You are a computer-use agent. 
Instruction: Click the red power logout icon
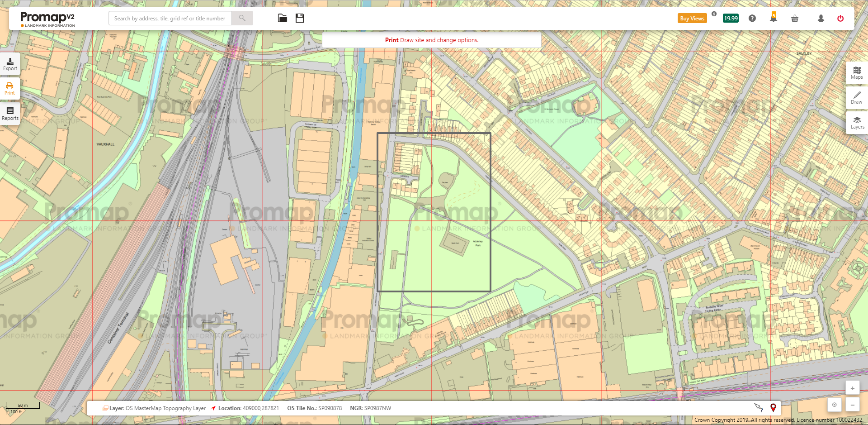(x=840, y=19)
